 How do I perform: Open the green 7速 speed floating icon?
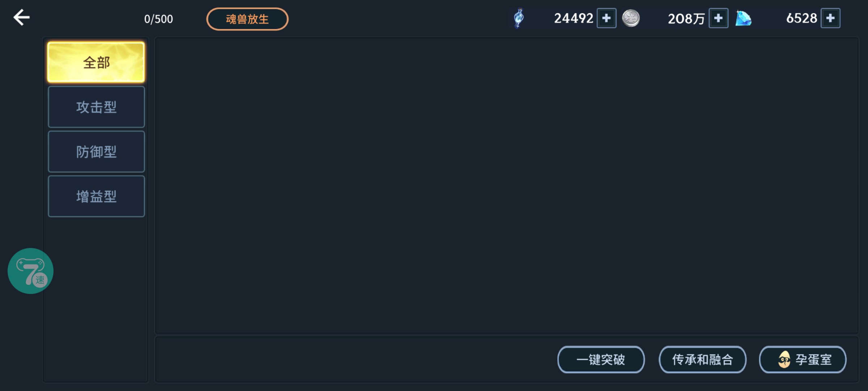[x=30, y=271]
